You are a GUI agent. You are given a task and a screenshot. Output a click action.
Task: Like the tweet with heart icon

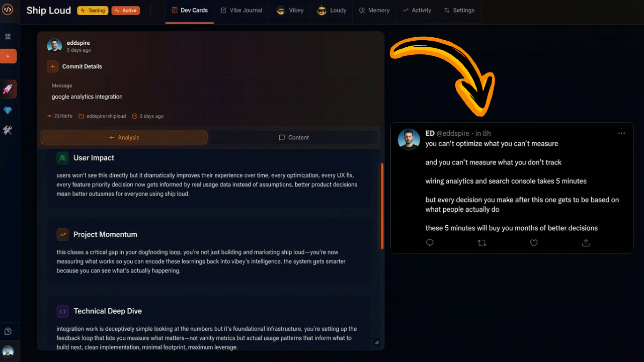pyautogui.click(x=534, y=243)
